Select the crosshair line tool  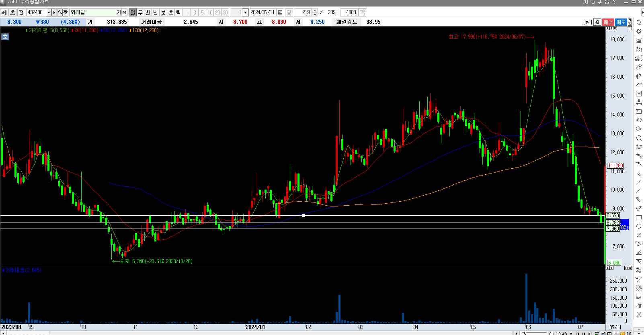tap(639, 155)
